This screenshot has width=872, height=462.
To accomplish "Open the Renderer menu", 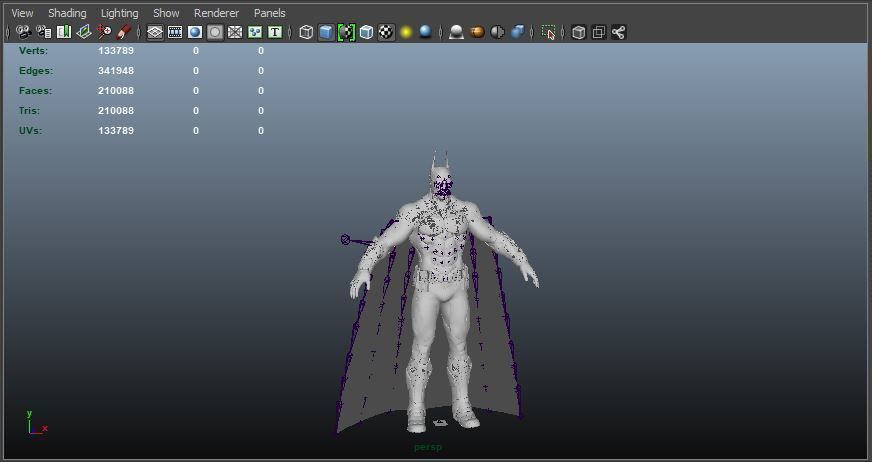I will [216, 13].
